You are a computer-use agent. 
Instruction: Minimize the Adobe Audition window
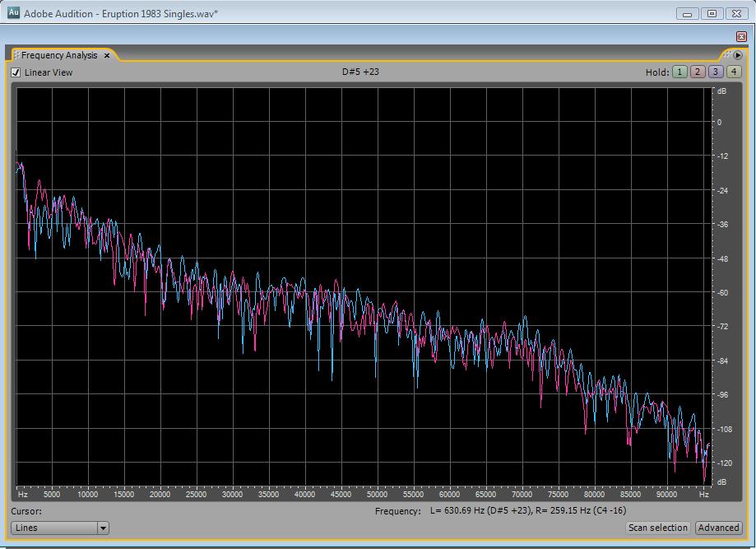688,13
